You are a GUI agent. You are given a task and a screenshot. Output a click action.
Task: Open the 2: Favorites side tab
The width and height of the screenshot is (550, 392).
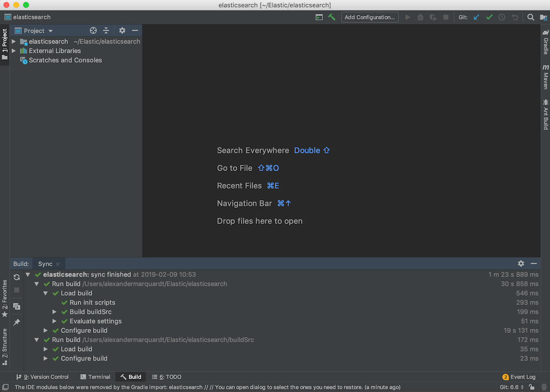pyautogui.click(x=4, y=298)
